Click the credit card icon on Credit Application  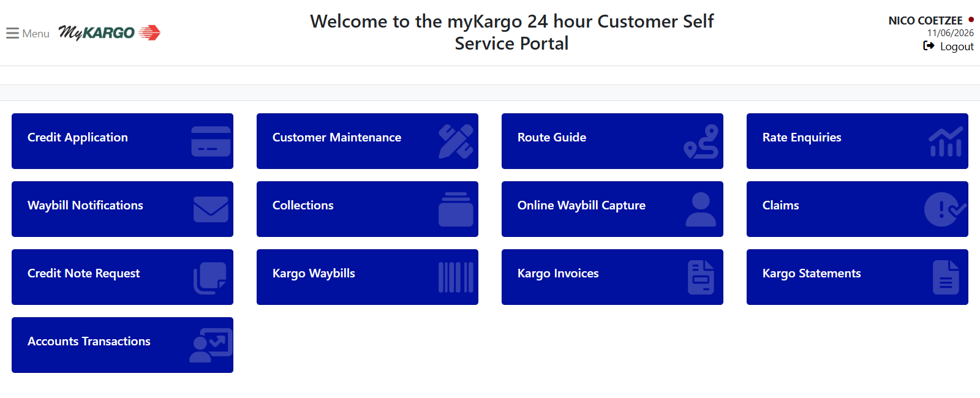pyautogui.click(x=211, y=141)
